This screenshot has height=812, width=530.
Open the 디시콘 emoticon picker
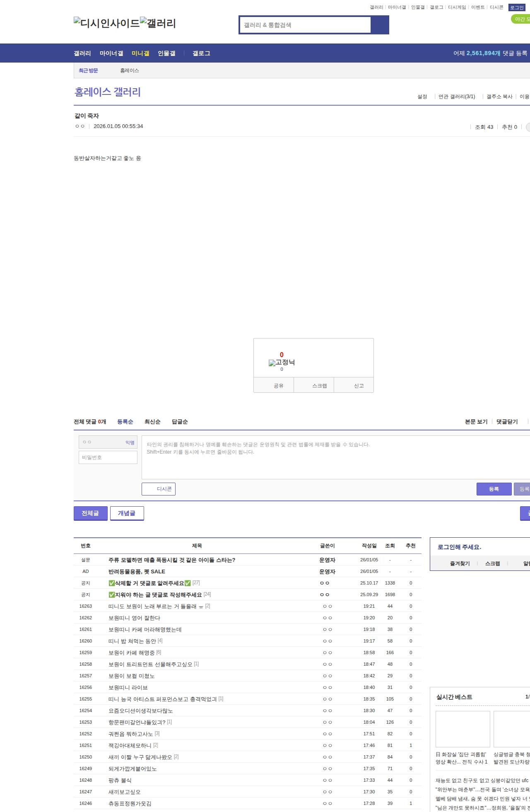pyautogui.click(x=159, y=489)
